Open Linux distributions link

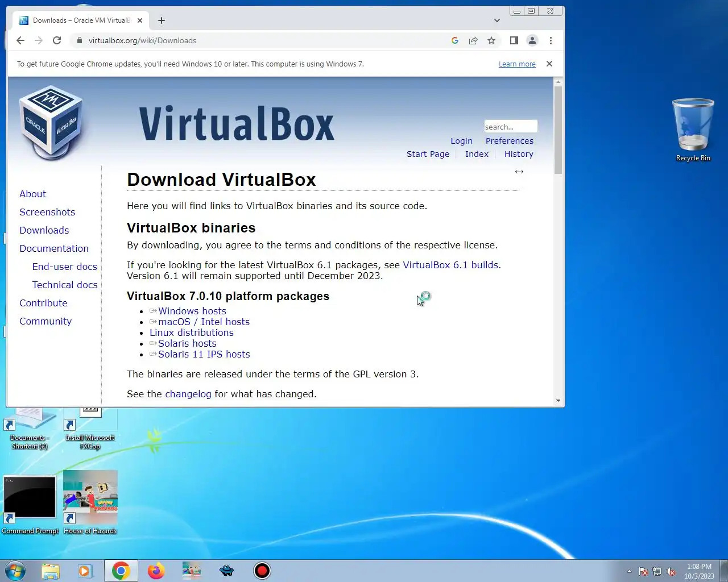pos(192,332)
